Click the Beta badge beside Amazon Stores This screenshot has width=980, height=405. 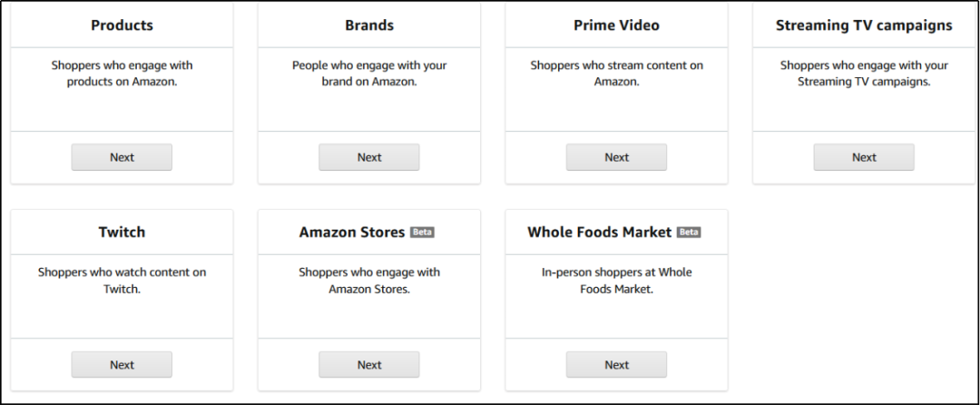(423, 232)
